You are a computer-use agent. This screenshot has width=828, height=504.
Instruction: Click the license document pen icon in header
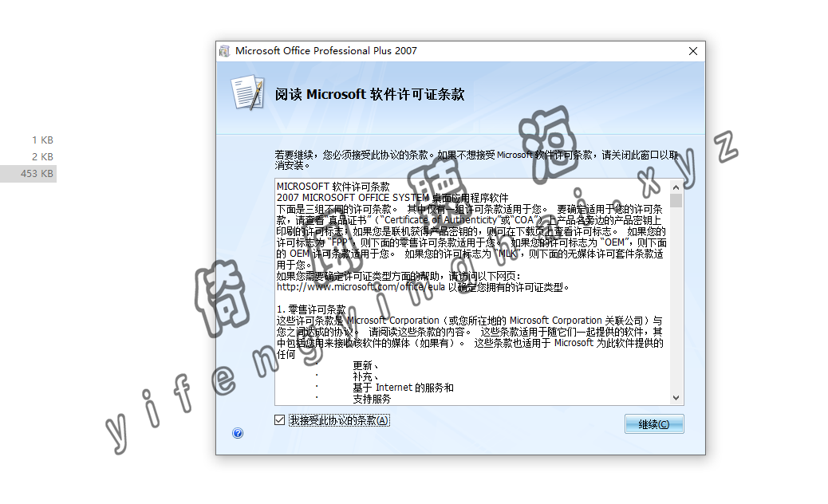point(247,93)
